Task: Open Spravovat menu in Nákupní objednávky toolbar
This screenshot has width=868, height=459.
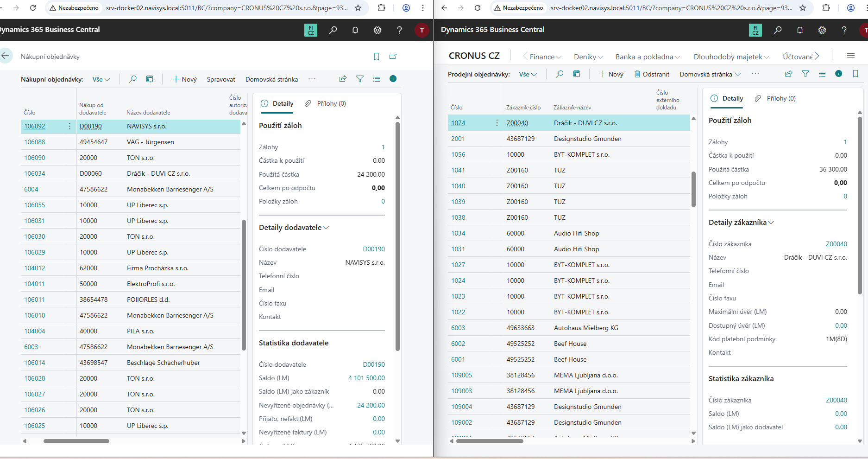Action: tap(221, 79)
